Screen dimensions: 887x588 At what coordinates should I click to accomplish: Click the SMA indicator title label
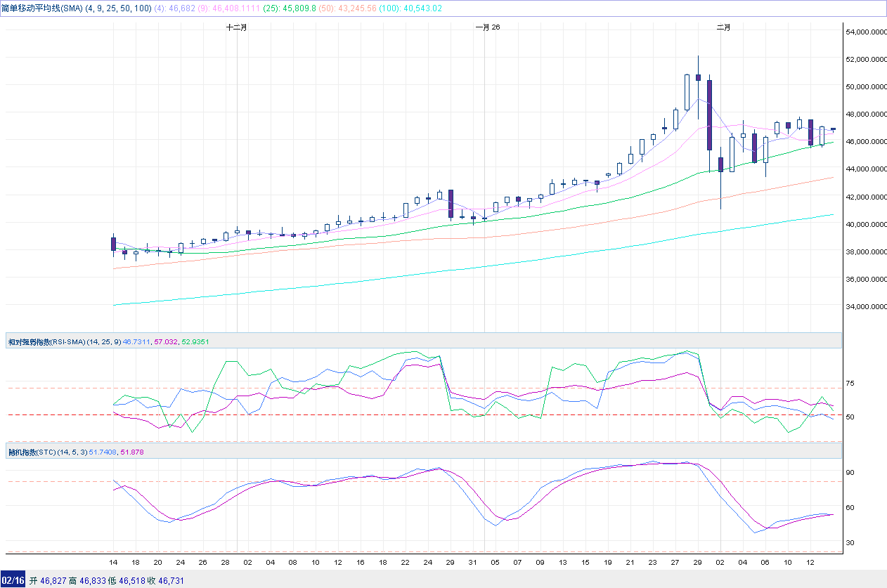[42, 8]
